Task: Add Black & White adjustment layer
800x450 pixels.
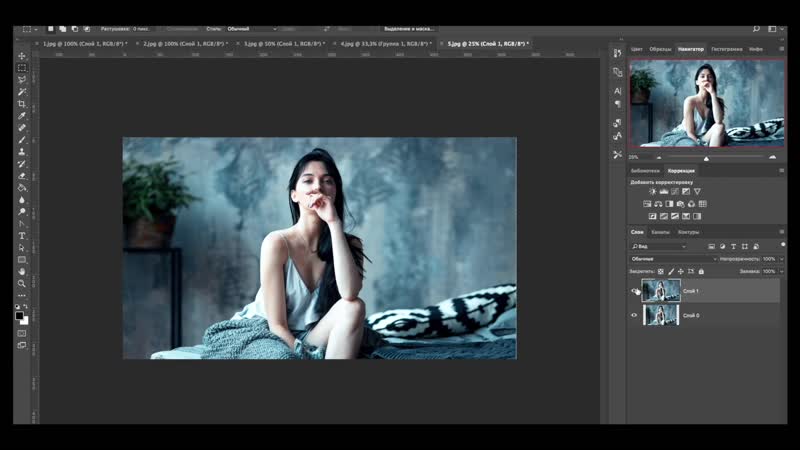Action: click(669, 204)
